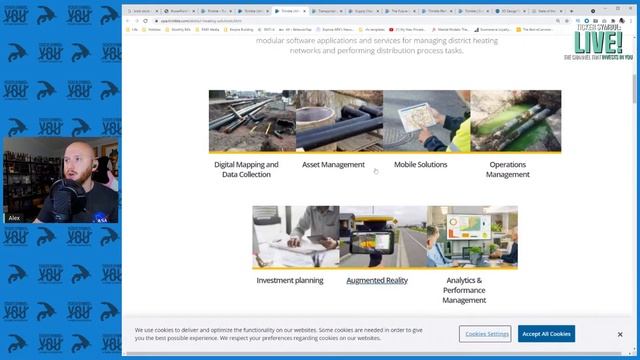Screen dimensions: 640x360
Task: Open the Operations Management link
Action: click(x=507, y=169)
